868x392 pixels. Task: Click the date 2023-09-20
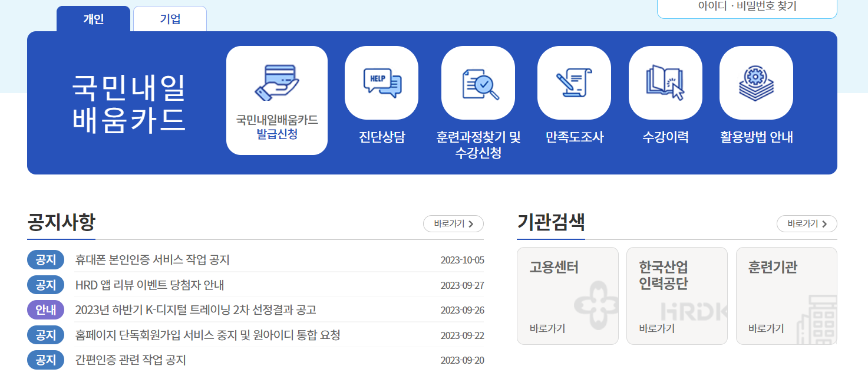463,361
